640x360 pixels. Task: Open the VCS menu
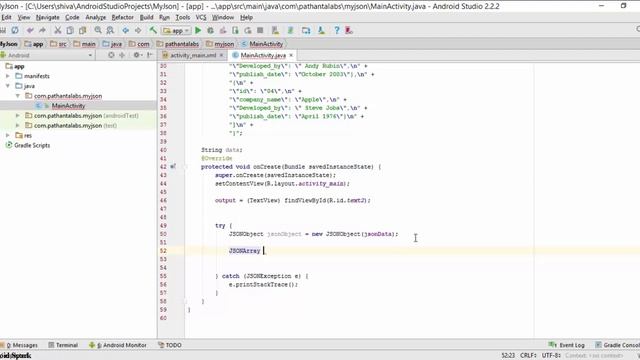click(201, 17)
